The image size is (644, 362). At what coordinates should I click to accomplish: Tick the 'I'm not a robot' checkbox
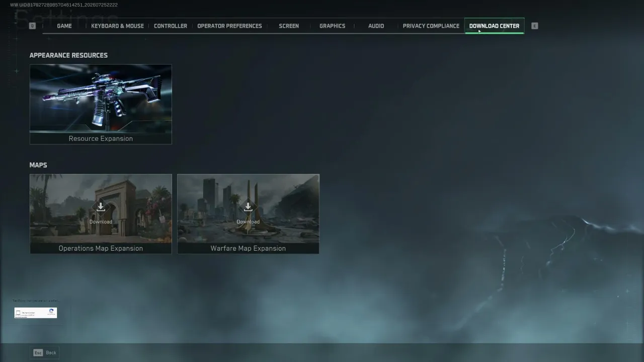coord(18,313)
